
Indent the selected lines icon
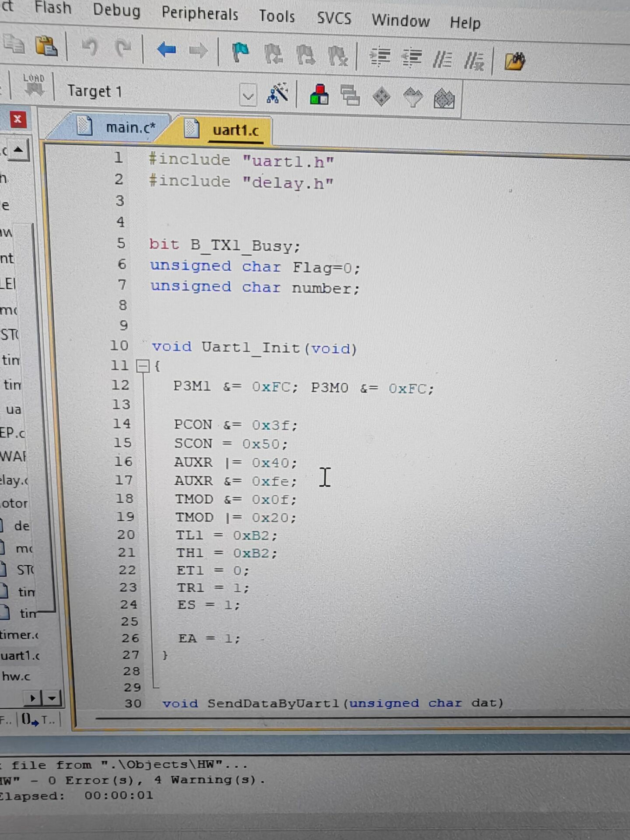(x=380, y=57)
